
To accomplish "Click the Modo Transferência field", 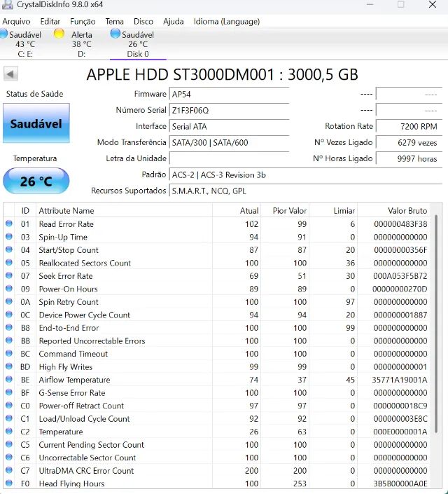I will (x=229, y=142).
